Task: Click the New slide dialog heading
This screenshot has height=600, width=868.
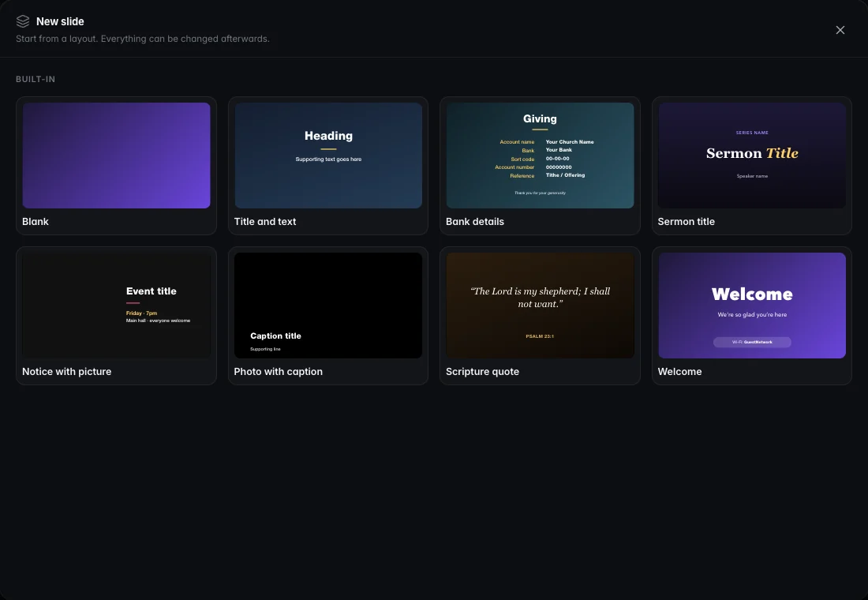Action: (60, 21)
